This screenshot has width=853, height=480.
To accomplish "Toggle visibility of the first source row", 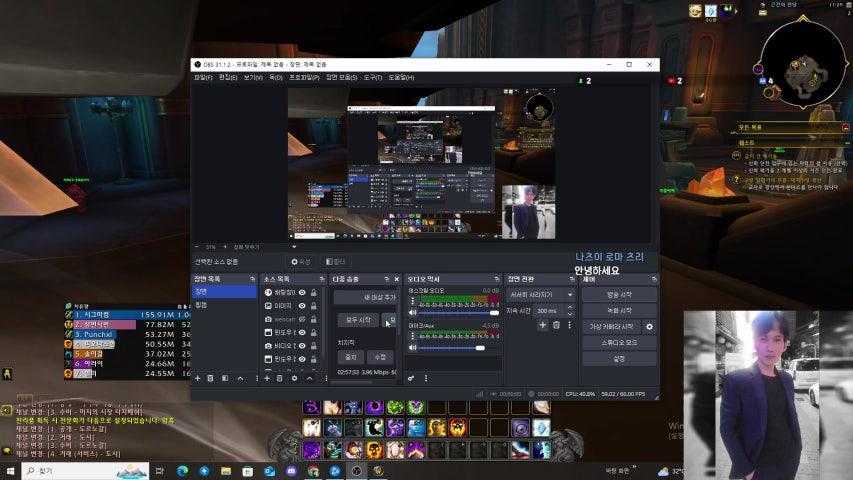I will (x=302, y=292).
